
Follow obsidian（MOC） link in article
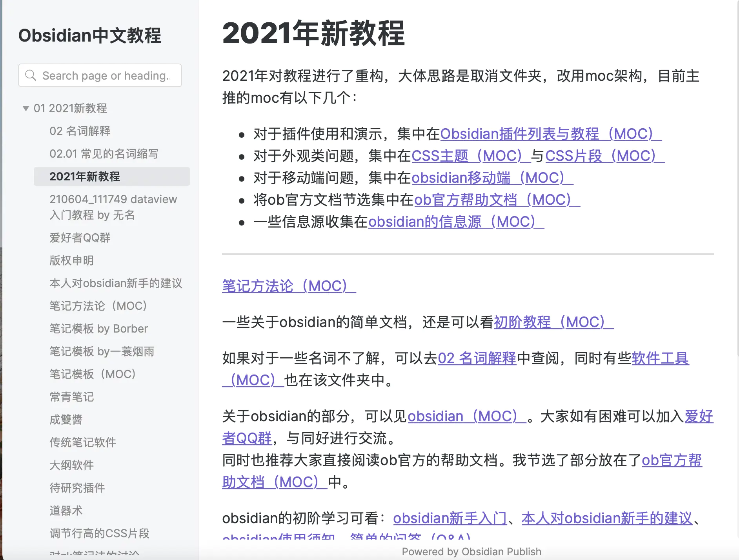(x=467, y=416)
